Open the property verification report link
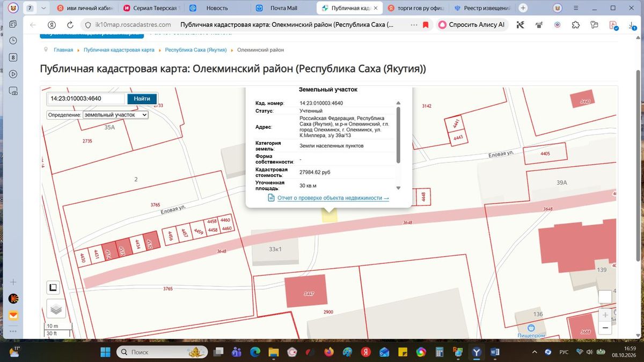 point(333,198)
